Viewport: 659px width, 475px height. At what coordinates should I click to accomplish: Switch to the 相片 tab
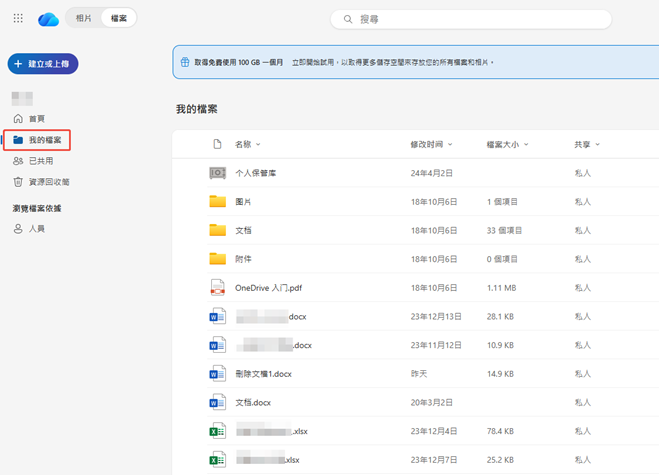[83, 18]
